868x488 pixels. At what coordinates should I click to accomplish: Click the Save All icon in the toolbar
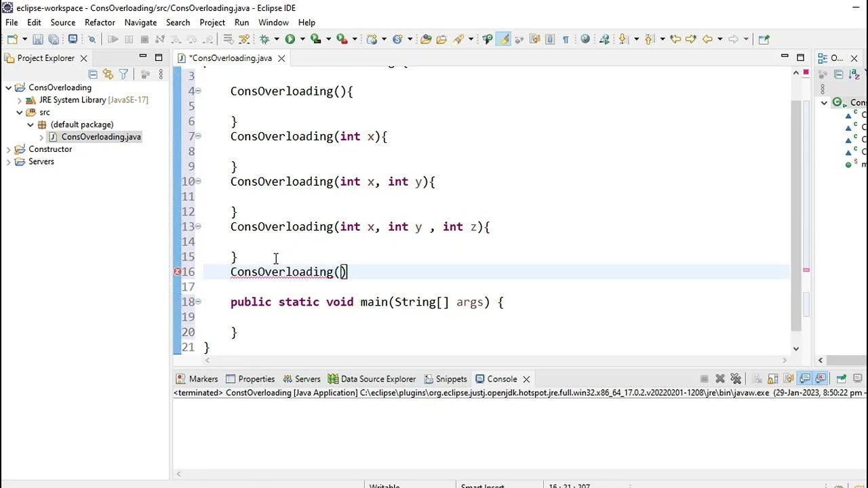[x=54, y=39]
